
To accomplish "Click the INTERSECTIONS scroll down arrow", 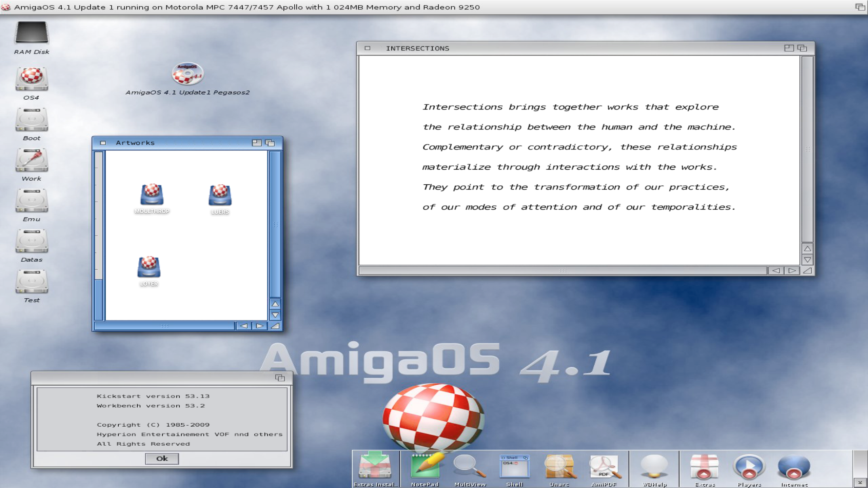I will click(x=808, y=260).
